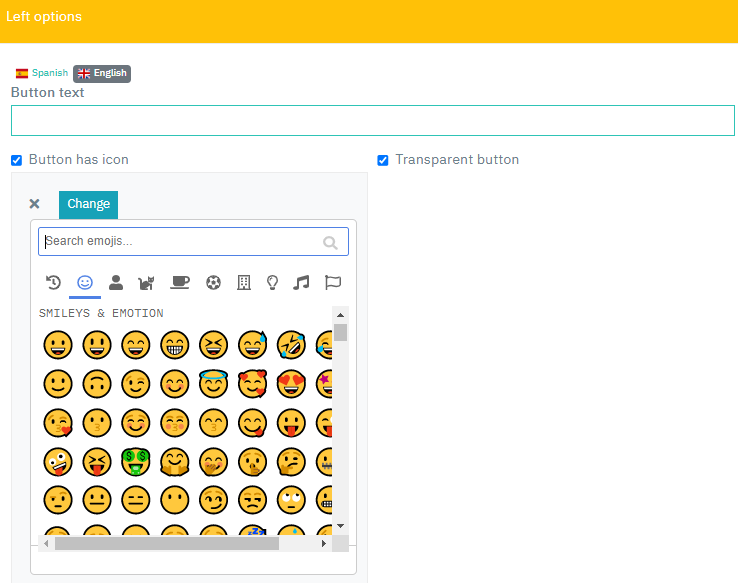Viewport: 738px width, 583px height.
Task: Click the emoji list scroll down arrow
Action: click(340, 525)
